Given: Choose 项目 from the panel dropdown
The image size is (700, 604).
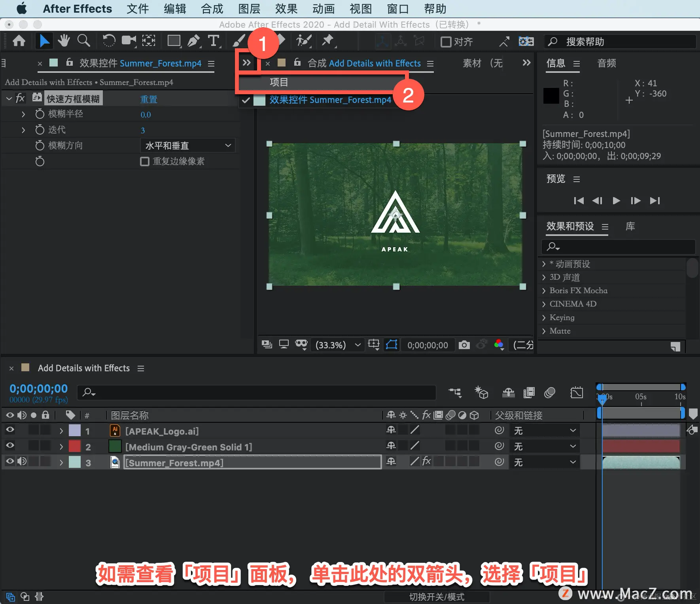Looking at the screenshot, I should 322,82.
